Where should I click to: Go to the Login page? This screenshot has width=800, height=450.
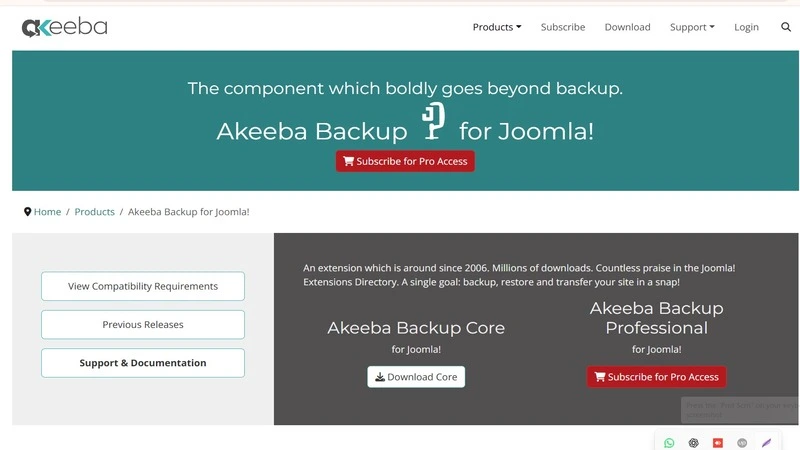click(746, 27)
